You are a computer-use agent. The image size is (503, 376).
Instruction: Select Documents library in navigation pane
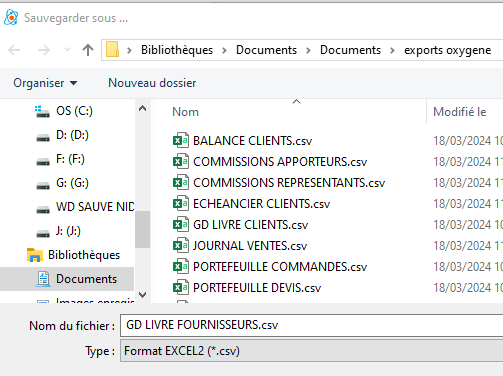click(x=86, y=279)
